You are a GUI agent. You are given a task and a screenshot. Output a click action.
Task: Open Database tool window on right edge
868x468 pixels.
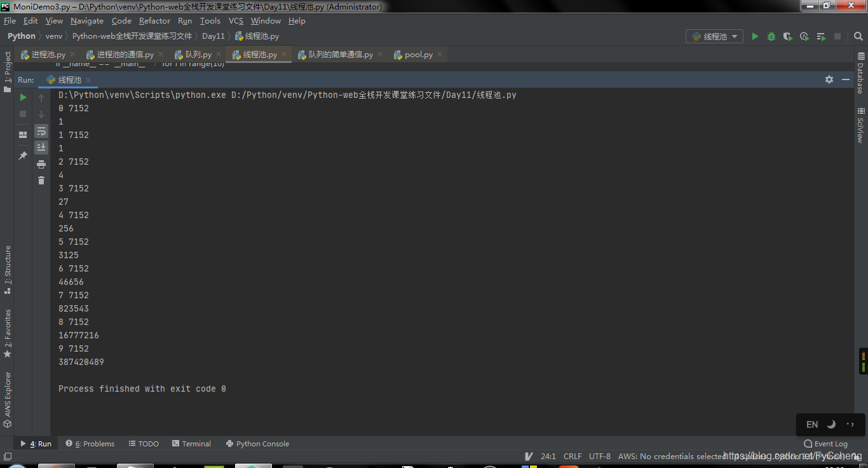[x=860, y=74]
